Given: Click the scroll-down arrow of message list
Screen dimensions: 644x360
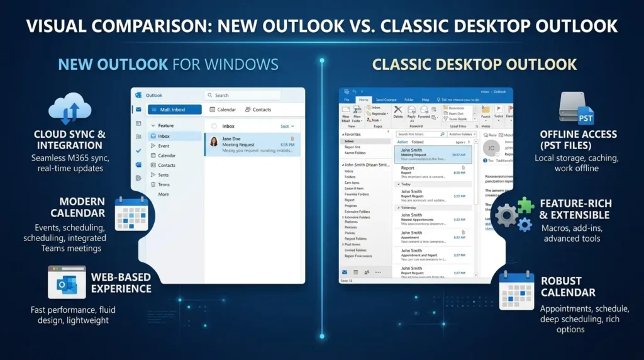Looking at the screenshot, I should 476,275.
